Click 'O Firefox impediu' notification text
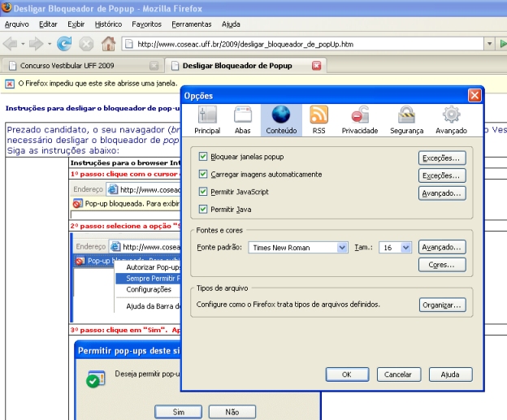 tap(98, 84)
